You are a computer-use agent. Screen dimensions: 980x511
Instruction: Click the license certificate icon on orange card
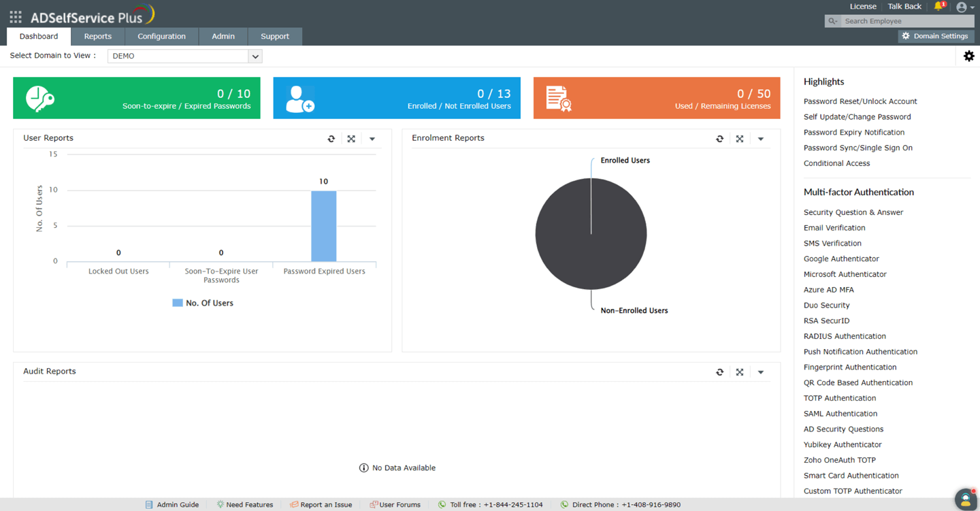(559, 99)
